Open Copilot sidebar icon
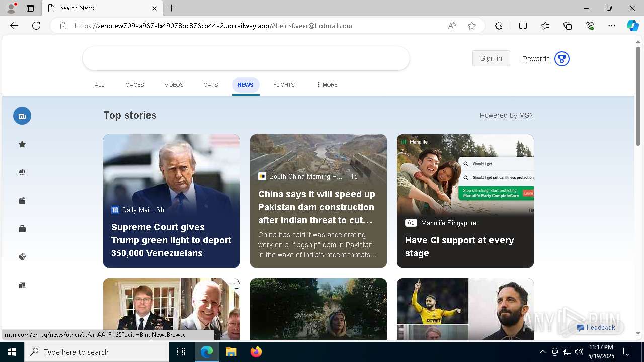The image size is (644, 362). tap(632, 26)
